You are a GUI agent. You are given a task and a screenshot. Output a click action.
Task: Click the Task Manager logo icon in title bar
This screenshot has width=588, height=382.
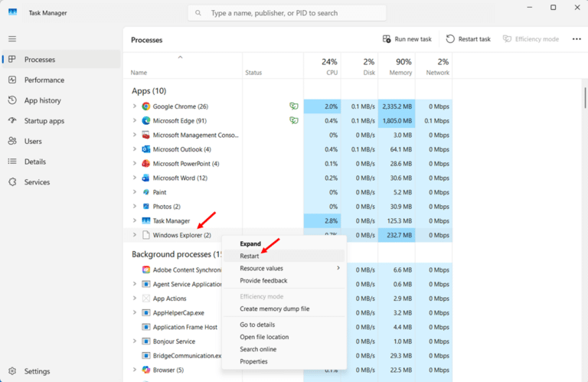pos(12,12)
